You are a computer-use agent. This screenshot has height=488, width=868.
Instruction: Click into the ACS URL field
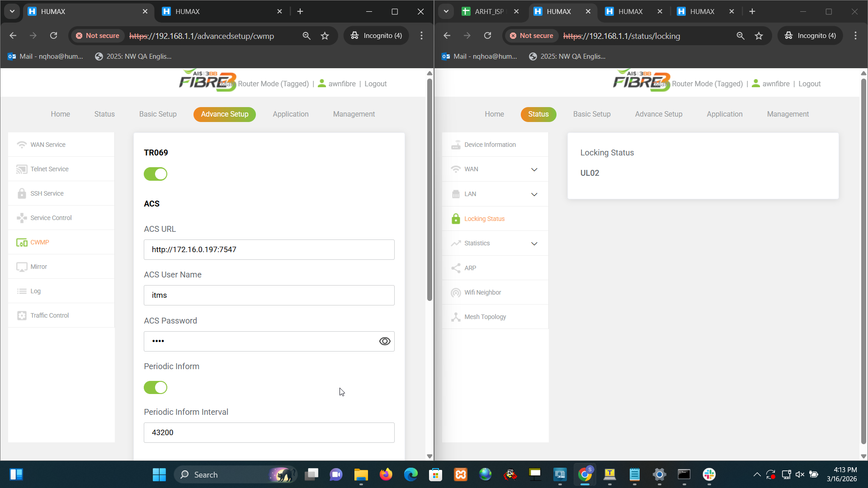coord(269,250)
